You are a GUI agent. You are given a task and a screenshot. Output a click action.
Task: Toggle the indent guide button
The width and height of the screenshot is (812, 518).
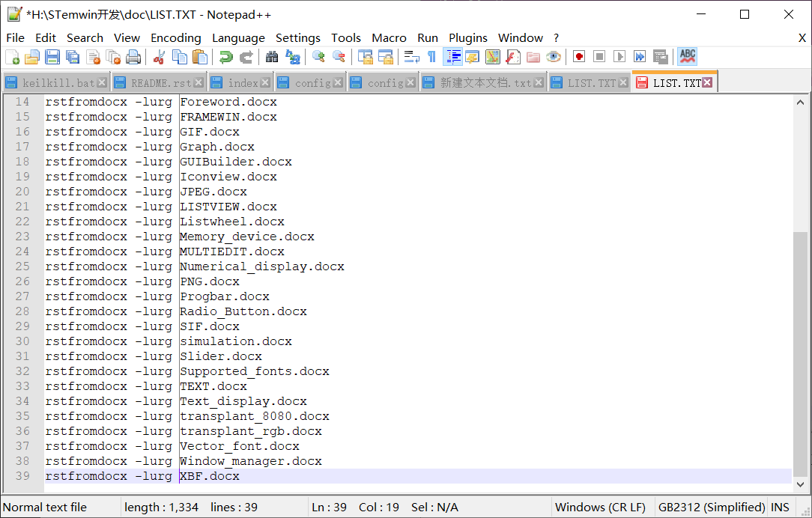(x=452, y=57)
